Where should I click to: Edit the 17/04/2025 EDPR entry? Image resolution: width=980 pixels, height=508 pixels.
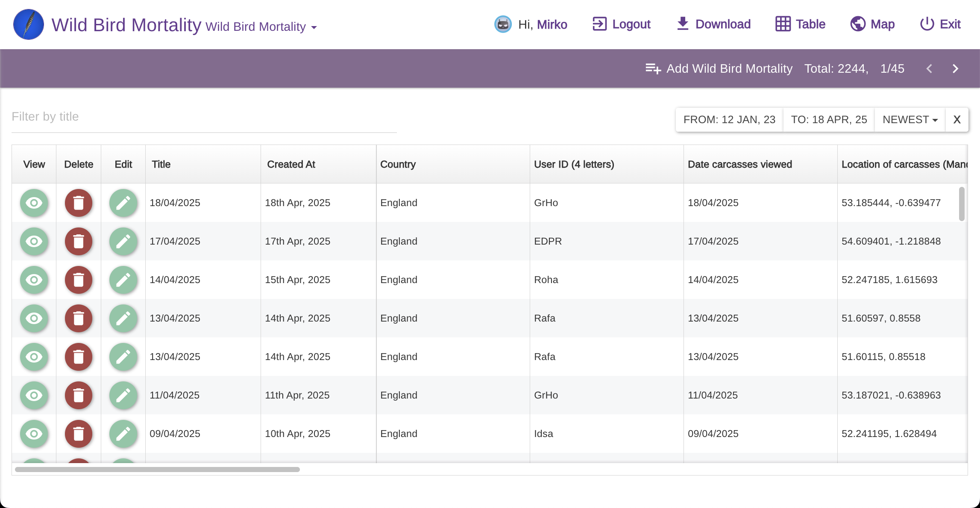tap(123, 241)
